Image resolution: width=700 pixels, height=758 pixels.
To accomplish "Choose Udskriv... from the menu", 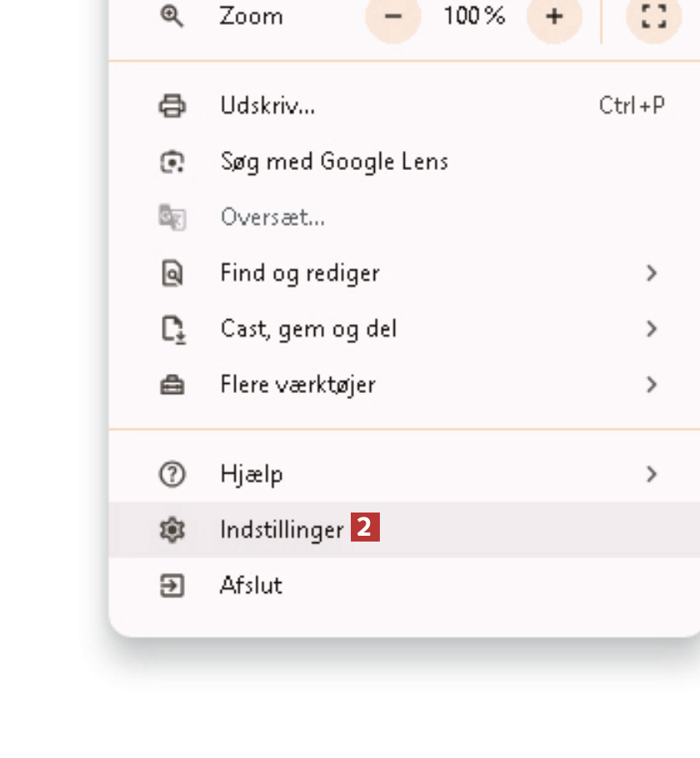I will [267, 106].
